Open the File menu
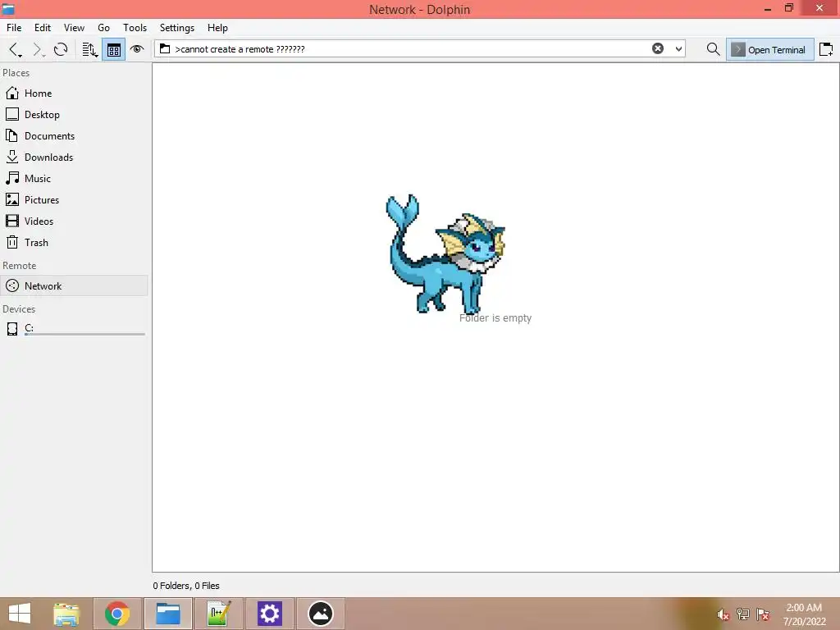The image size is (840, 630). coord(14,27)
